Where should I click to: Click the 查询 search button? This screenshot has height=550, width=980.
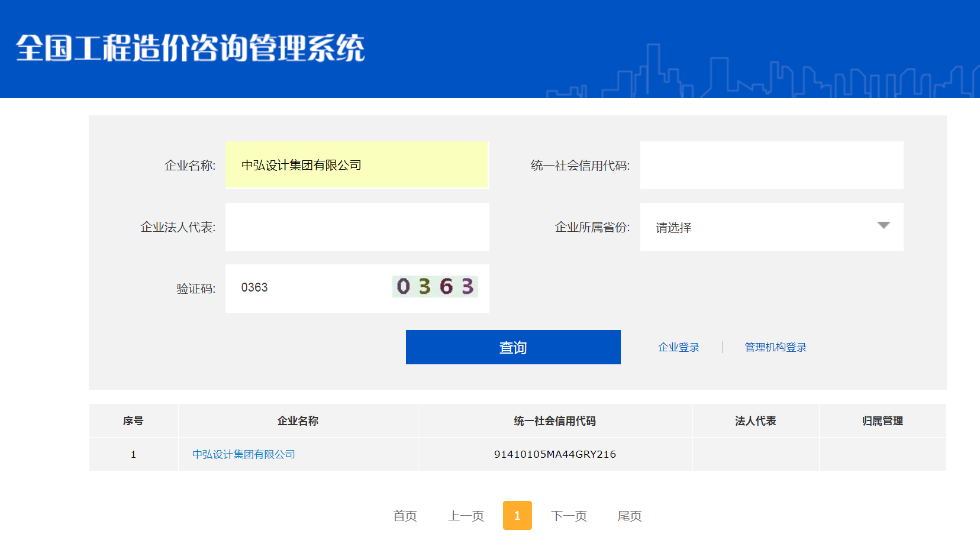(512, 347)
